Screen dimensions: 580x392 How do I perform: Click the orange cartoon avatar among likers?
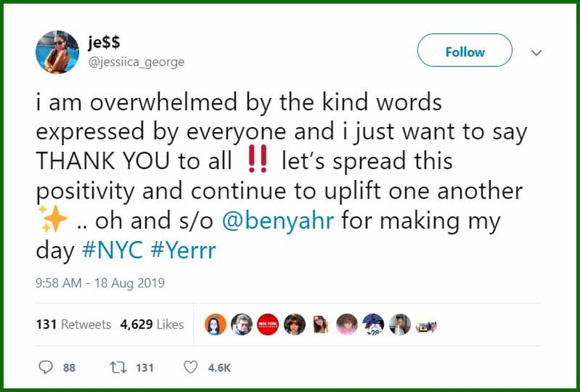point(216,324)
